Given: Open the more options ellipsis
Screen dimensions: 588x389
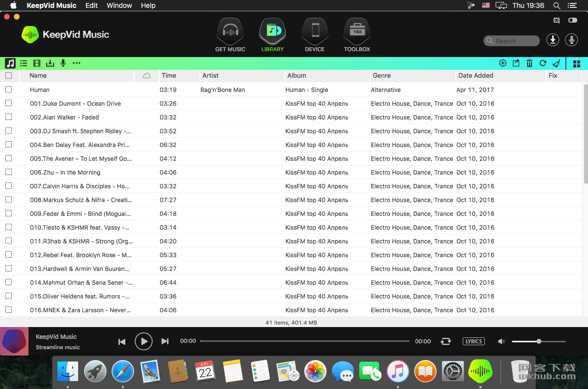Looking at the screenshot, I should coord(77,63).
